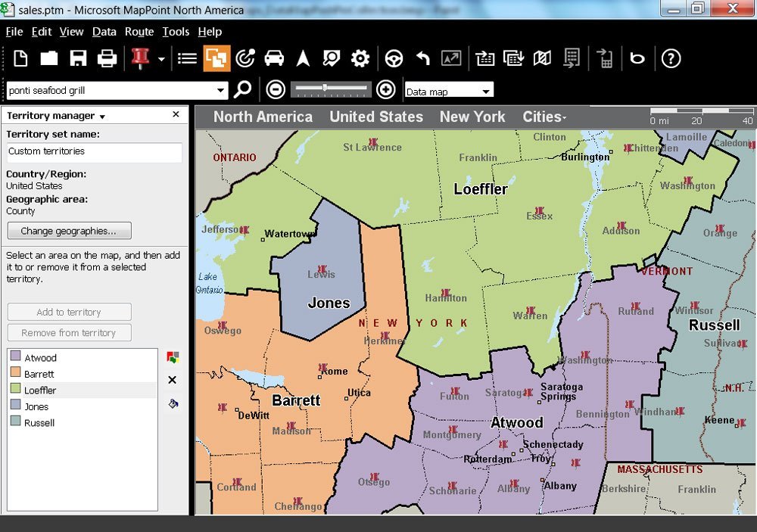757x532 pixels.
Task: Expand the Data map style dropdown
Action: pyautogui.click(x=485, y=91)
